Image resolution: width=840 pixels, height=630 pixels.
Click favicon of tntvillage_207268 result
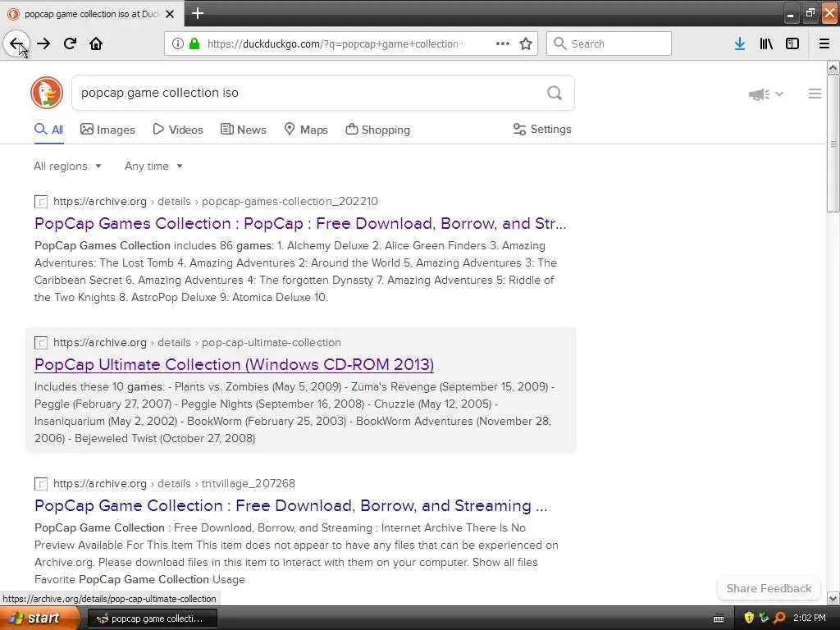click(41, 484)
